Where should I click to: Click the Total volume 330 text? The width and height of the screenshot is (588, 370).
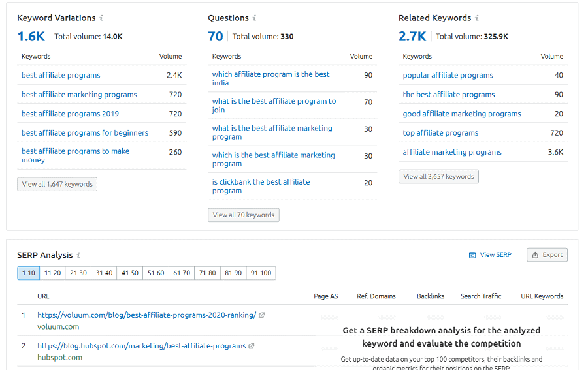tap(263, 37)
